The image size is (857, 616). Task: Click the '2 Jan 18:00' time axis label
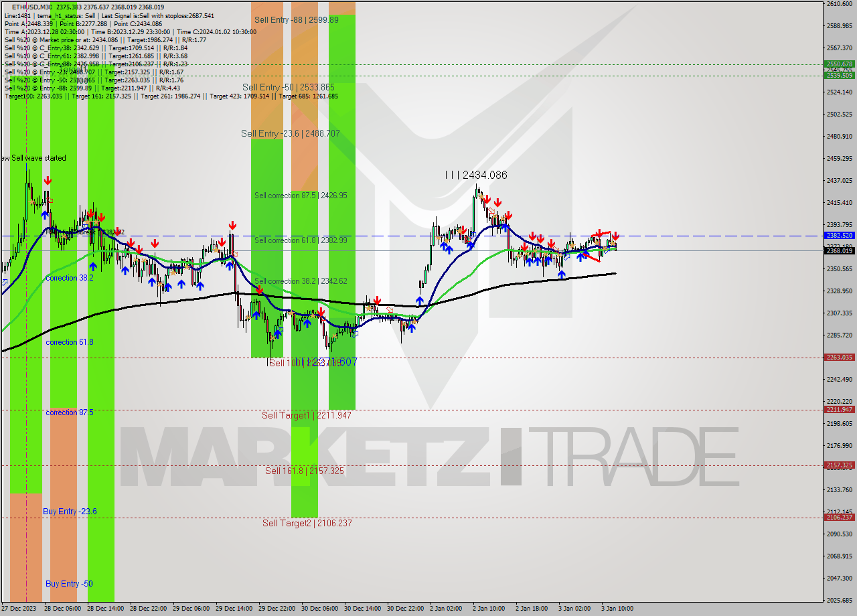[532, 609]
